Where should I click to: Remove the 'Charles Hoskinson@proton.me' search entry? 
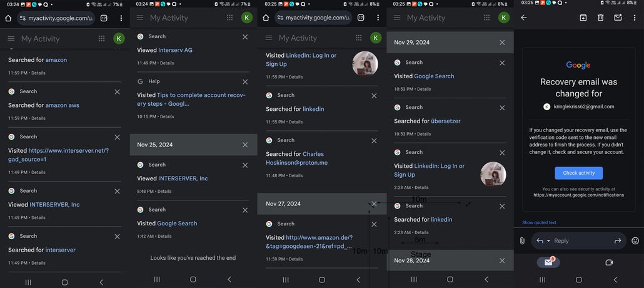(x=374, y=141)
